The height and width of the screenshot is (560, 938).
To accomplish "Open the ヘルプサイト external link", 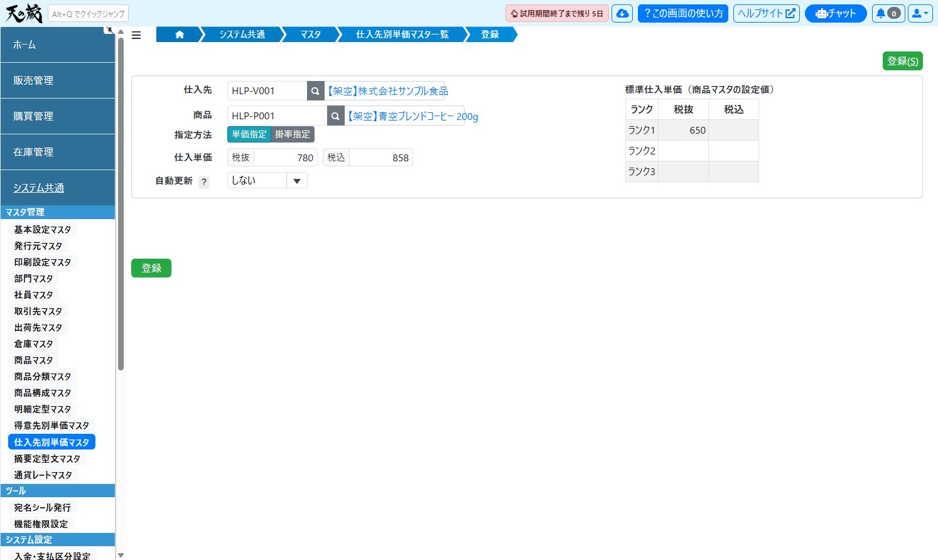I will (x=767, y=13).
